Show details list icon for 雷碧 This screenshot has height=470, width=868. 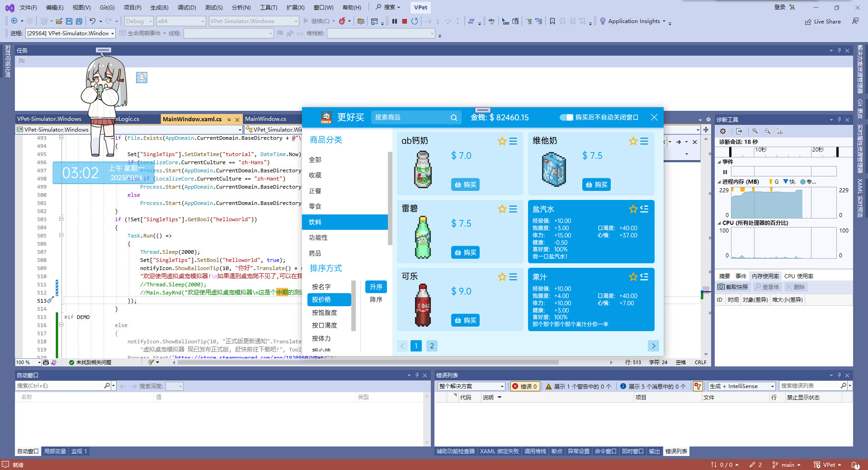tap(513, 209)
